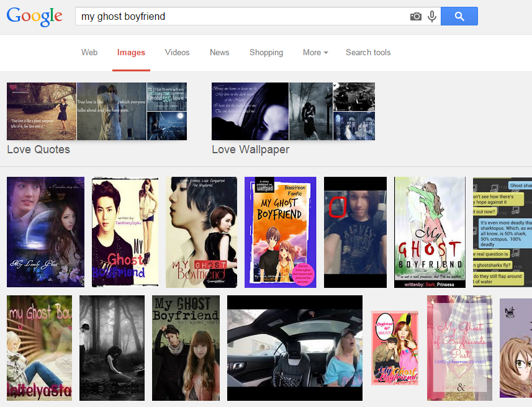Click the blue magnifier search button
The height and width of the screenshot is (407, 532).
click(x=459, y=16)
